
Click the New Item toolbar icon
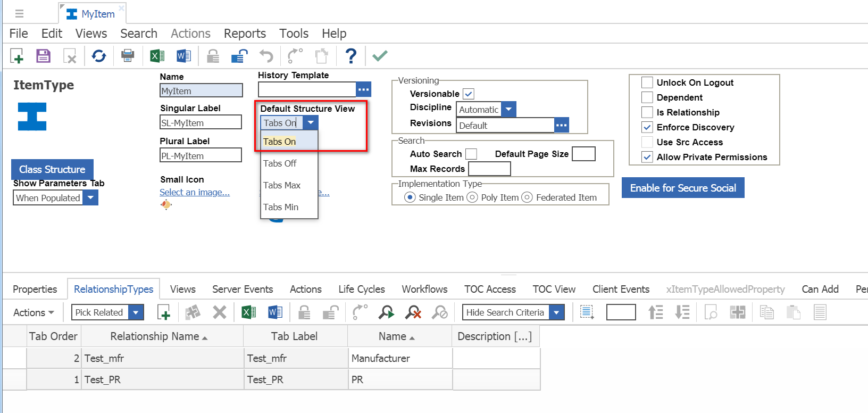click(17, 56)
